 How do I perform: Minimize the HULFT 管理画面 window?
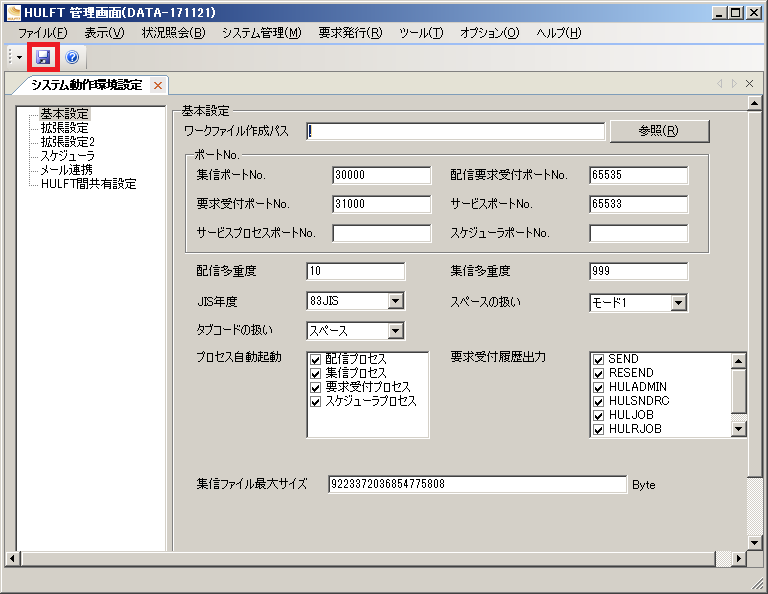tap(719, 13)
